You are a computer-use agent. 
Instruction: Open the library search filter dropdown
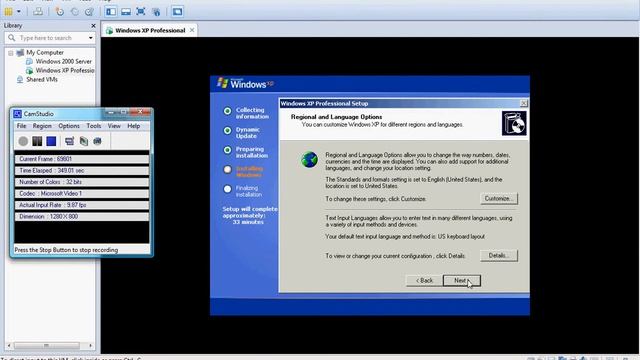click(x=91, y=38)
